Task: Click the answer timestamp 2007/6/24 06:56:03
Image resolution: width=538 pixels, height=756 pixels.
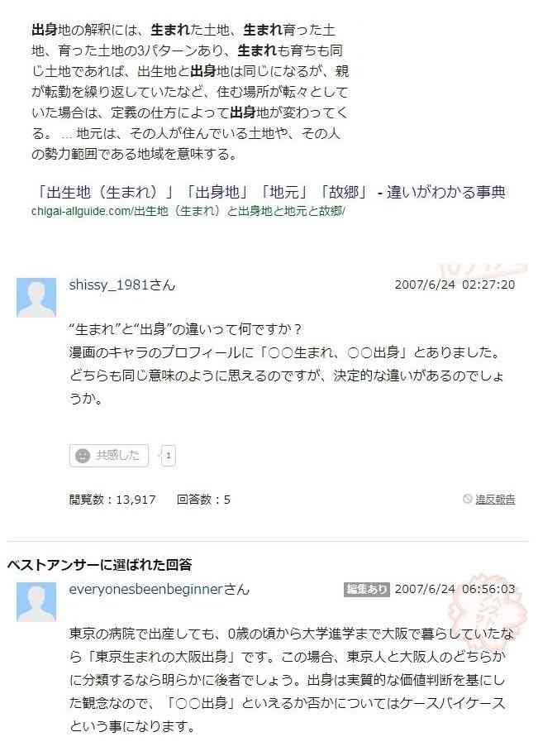Action: (455, 589)
